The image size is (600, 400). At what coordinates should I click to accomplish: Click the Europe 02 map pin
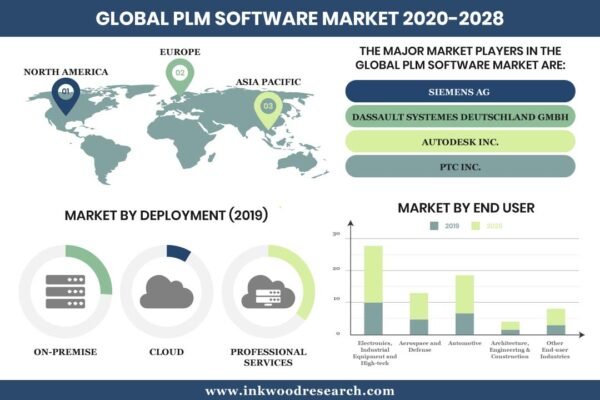(180, 76)
